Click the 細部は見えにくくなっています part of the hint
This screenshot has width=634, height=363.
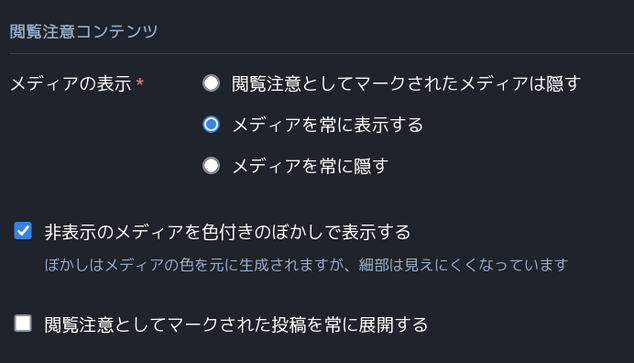(x=463, y=265)
